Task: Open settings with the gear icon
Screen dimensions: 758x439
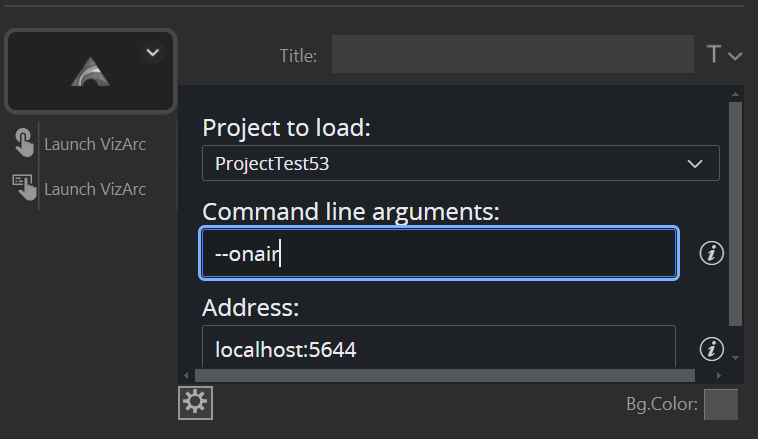Action: point(195,402)
